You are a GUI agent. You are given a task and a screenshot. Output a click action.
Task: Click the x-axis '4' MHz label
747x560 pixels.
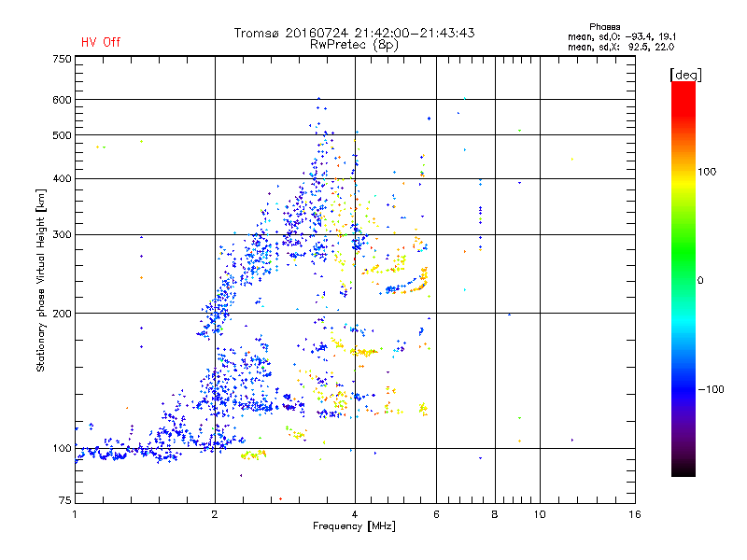pos(355,514)
